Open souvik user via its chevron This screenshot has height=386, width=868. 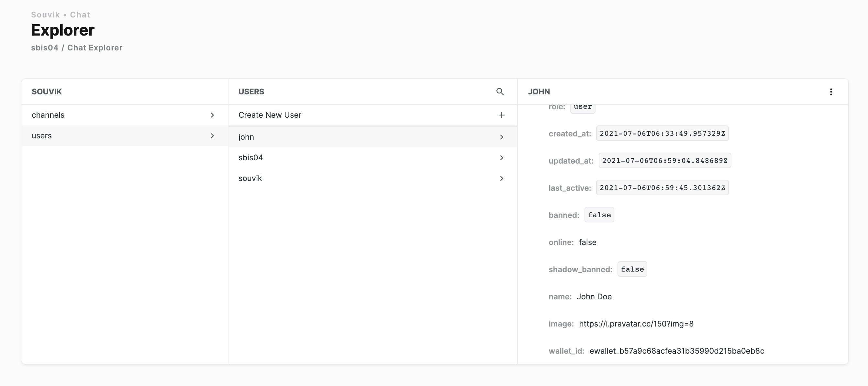[x=501, y=178]
